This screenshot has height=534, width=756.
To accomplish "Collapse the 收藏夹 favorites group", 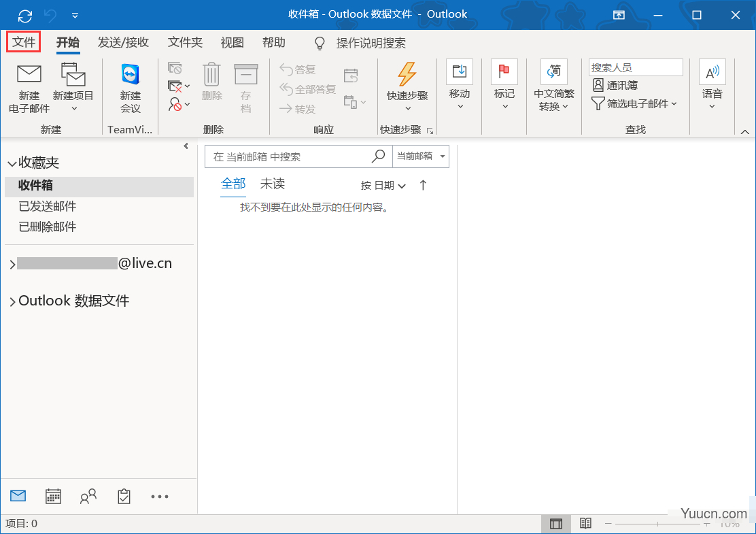I will tap(12, 164).
